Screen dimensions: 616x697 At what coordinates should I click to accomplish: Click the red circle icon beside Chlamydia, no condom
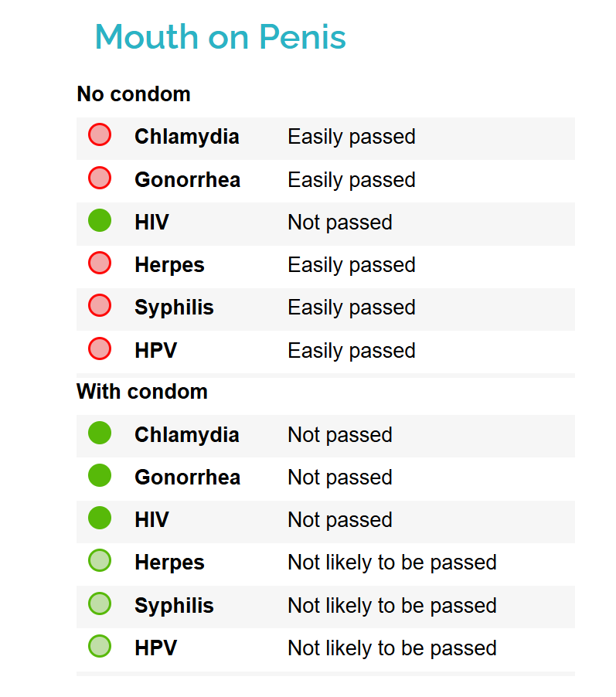click(100, 135)
